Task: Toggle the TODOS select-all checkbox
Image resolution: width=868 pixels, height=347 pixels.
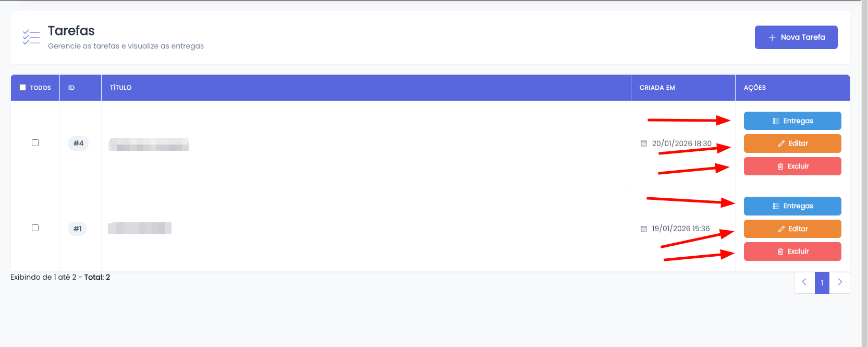Action: pyautogui.click(x=22, y=88)
